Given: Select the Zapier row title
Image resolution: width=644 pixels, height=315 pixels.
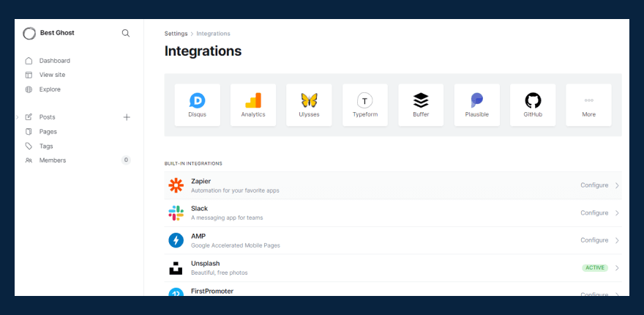Looking at the screenshot, I should [x=201, y=182].
